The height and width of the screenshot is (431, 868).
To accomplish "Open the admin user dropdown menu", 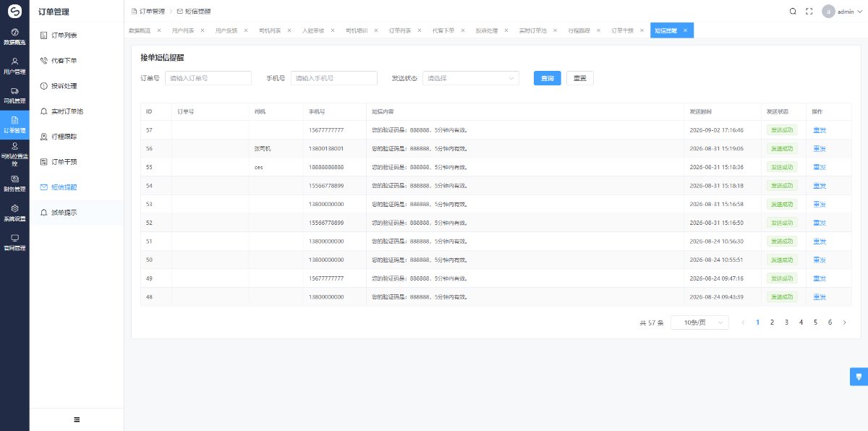I will click(x=843, y=12).
